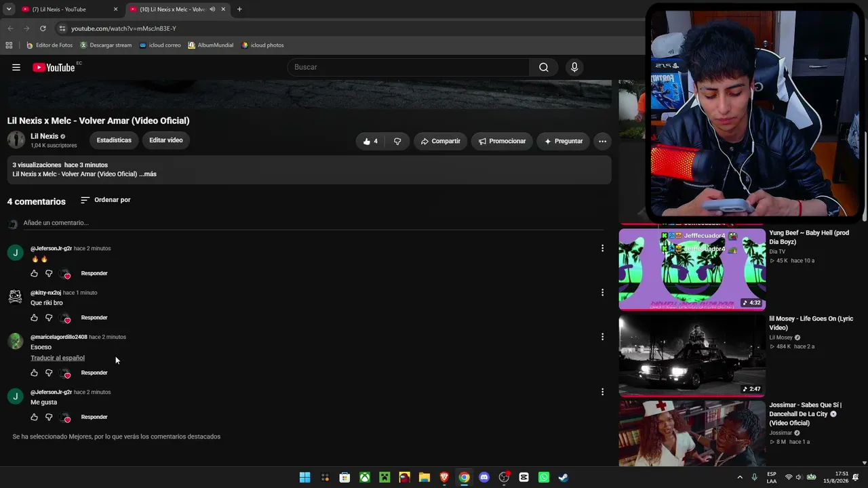The height and width of the screenshot is (488, 868).
Task: Dislike the "Me gusta" comment
Action: tap(49, 417)
